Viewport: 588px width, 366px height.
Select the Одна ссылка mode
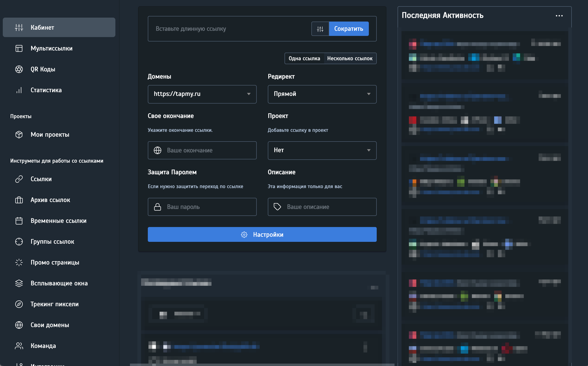(304, 58)
